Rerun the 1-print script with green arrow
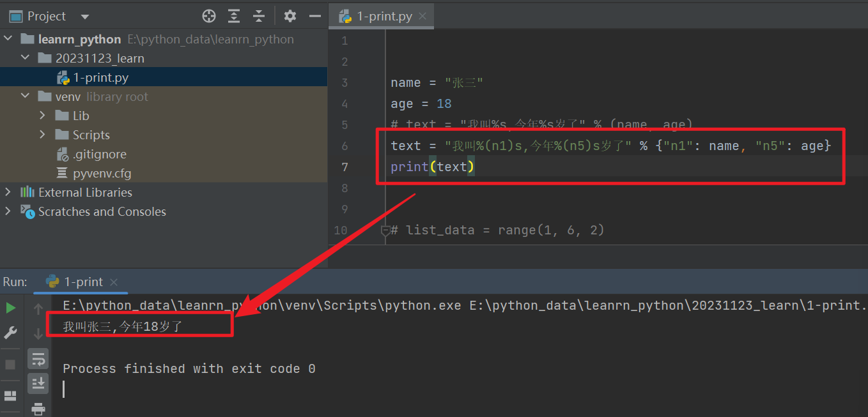 pyautogui.click(x=10, y=307)
